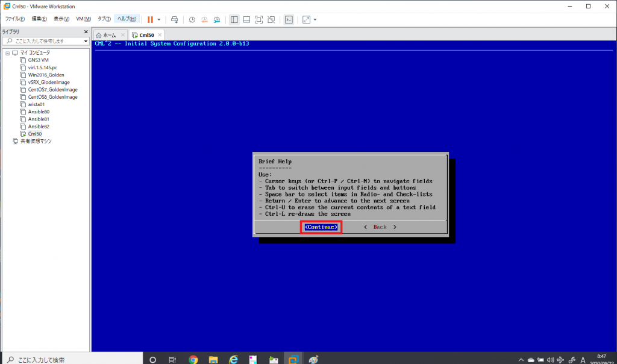Toggle the library panel visibility
Screen dimensions: 617x364
click(234, 19)
